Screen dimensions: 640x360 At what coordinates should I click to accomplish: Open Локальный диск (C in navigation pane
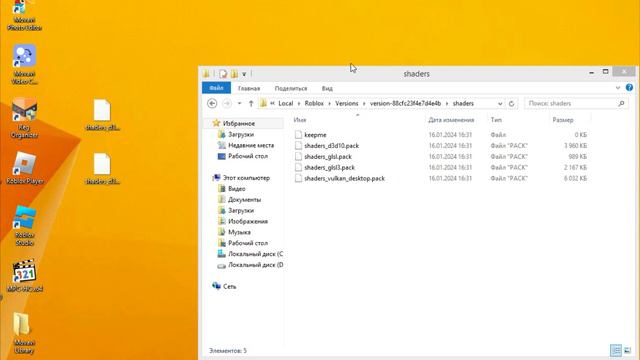pyautogui.click(x=256, y=254)
